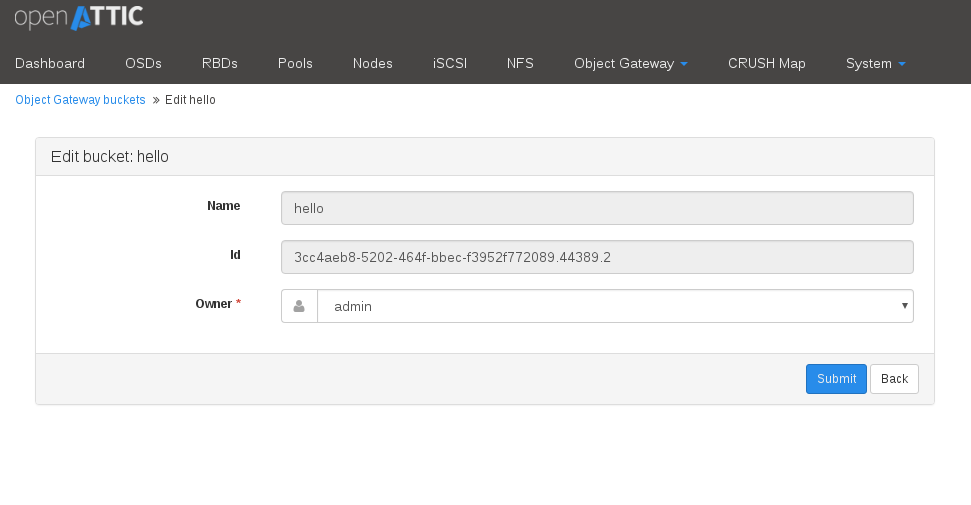Open the CRUSH Map page

coord(767,63)
